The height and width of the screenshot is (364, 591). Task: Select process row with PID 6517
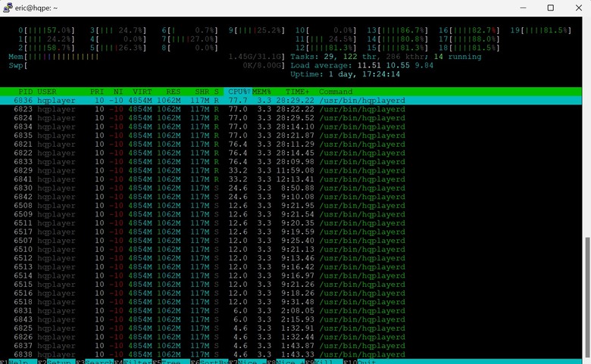(291, 232)
